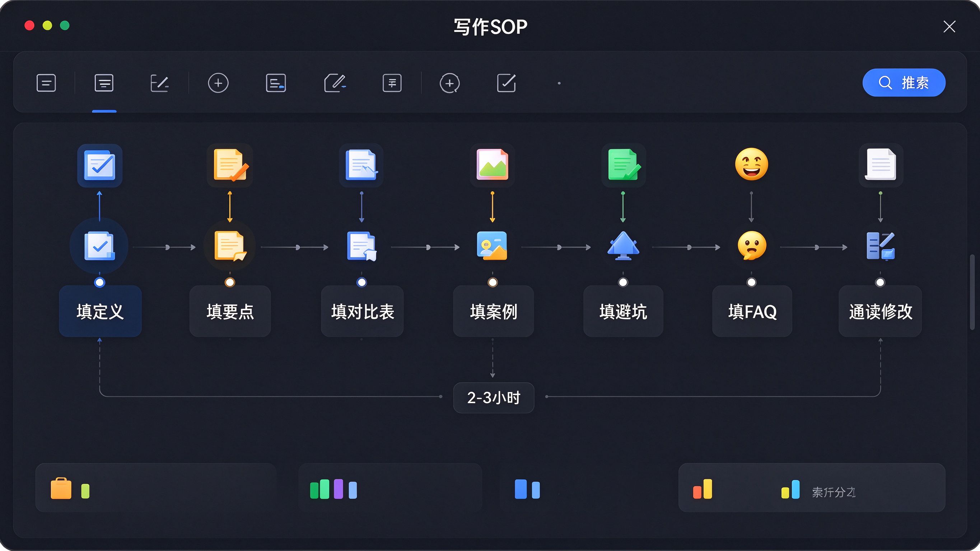
Task: Select the 通读修改 step card
Action: (x=880, y=311)
